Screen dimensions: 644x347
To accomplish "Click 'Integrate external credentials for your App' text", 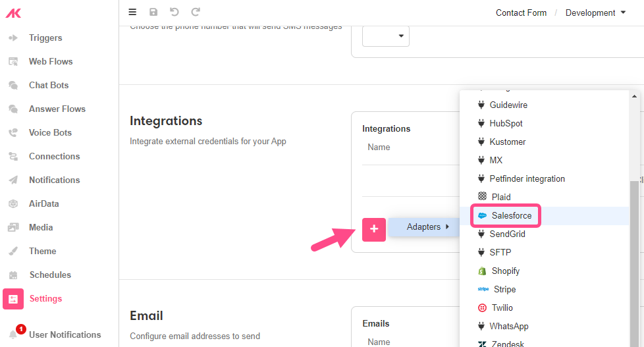I will pos(208,142).
